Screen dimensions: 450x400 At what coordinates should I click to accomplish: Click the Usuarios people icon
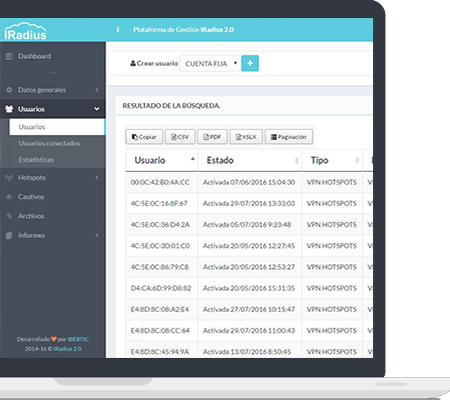(x=9, y=109)
